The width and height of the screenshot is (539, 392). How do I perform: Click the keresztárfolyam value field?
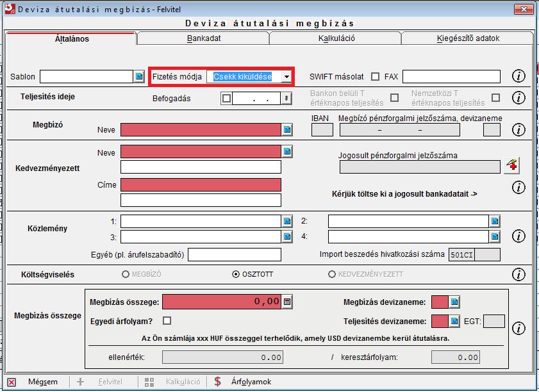pyautogui.click(x=456, y=357)
